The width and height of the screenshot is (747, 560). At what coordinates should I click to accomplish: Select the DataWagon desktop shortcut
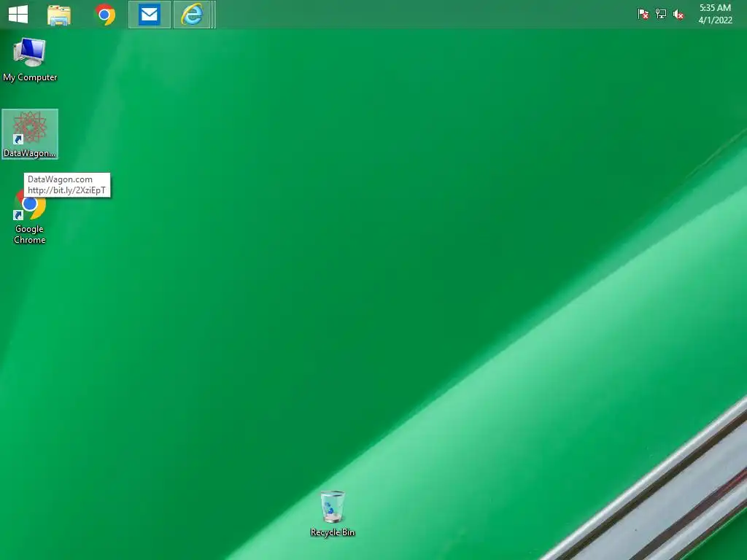29,134
